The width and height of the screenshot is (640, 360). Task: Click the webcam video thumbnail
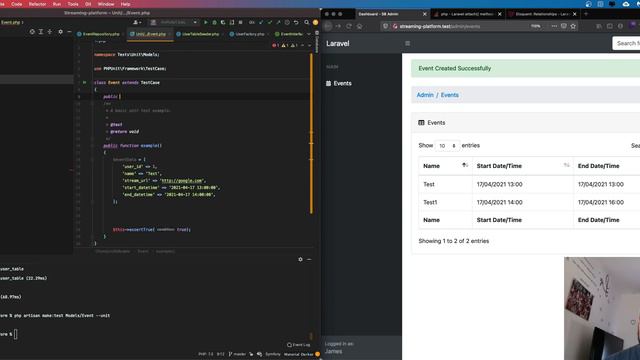602,308
